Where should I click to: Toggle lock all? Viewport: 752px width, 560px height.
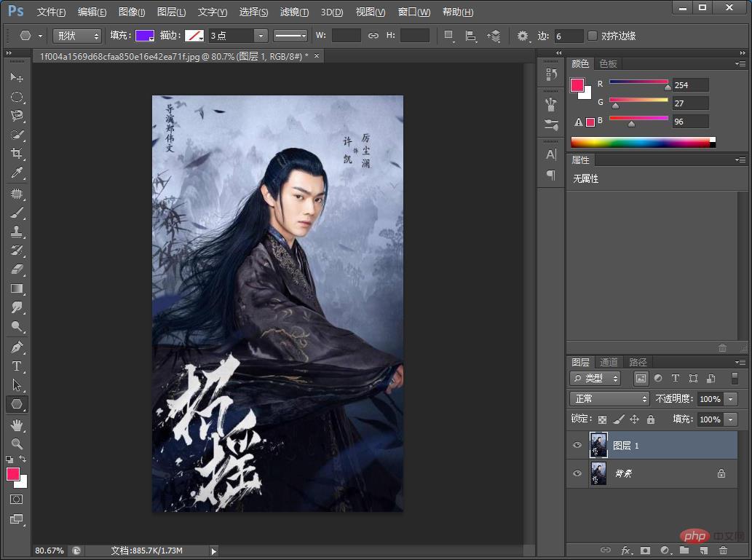651,419
